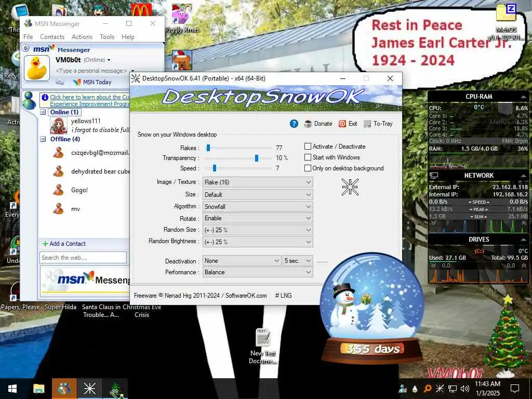Screen dimensions: 532x399
Task: Open the 5 sec. deactivation time dropdown
Action: (298, 261)
